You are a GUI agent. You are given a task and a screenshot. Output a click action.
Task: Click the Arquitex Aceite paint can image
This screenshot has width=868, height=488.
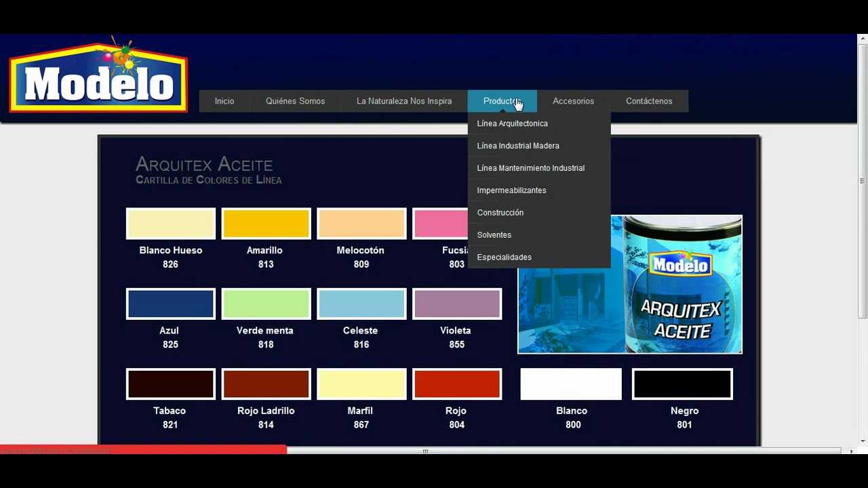[x=630, y=285]
